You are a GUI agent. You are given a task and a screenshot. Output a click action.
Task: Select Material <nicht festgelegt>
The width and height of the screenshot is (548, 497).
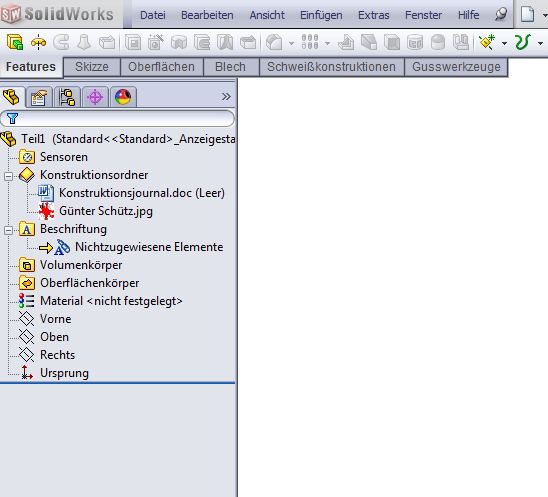(101, 301)
